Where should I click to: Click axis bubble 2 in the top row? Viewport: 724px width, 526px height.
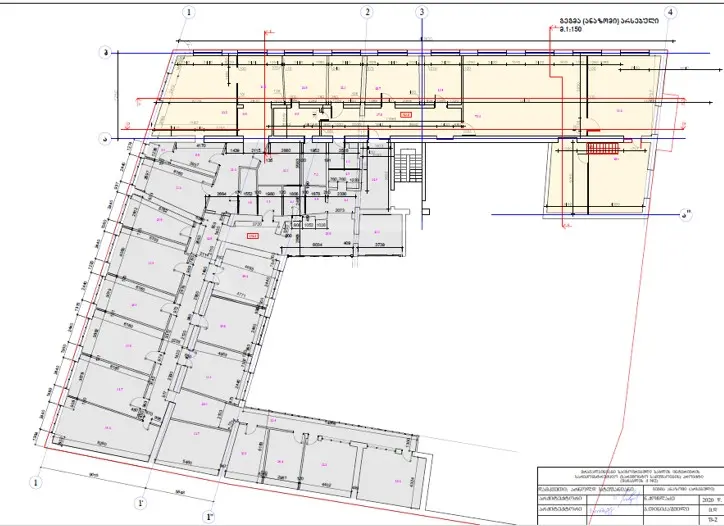click(x=367, y=12)
